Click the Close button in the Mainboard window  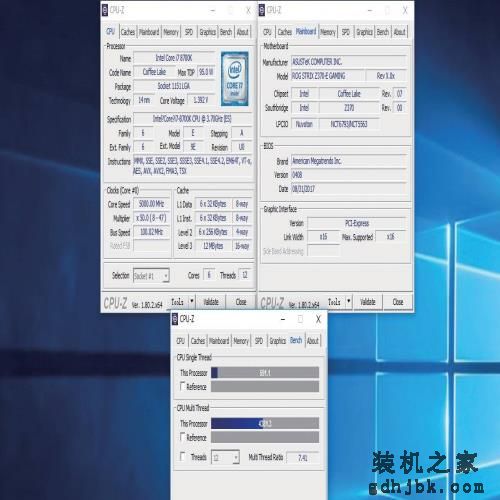398,302
